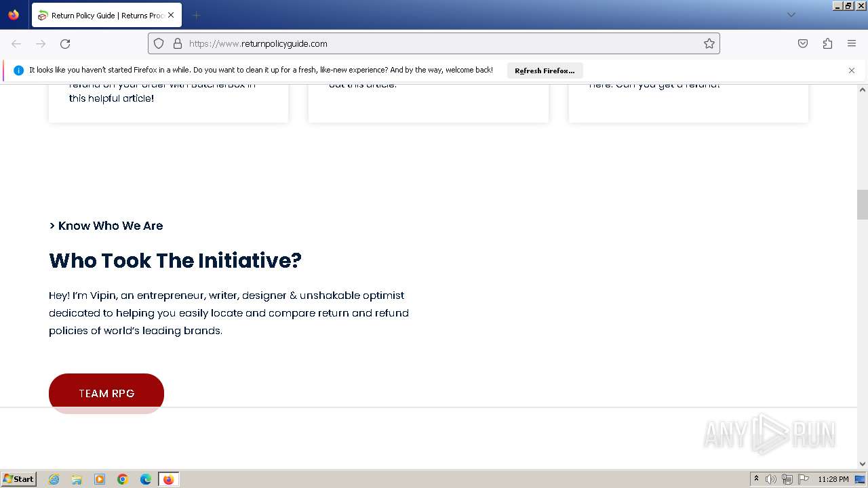Open the TEAM RPG button
The height and width of the screenshot is (488, 868).
pos(106,393)
